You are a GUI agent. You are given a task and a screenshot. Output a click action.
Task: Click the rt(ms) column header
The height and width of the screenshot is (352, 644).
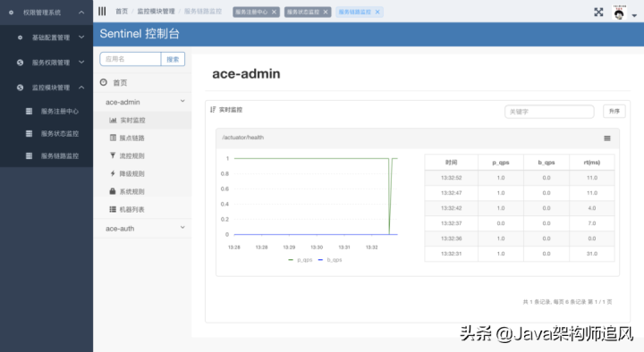pyautogui.click(x=592, y=163)
